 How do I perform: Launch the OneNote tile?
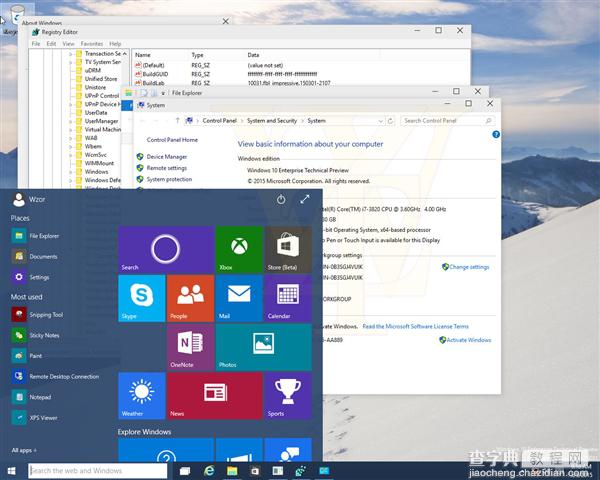pyautogui.click(x=190, y=347)
